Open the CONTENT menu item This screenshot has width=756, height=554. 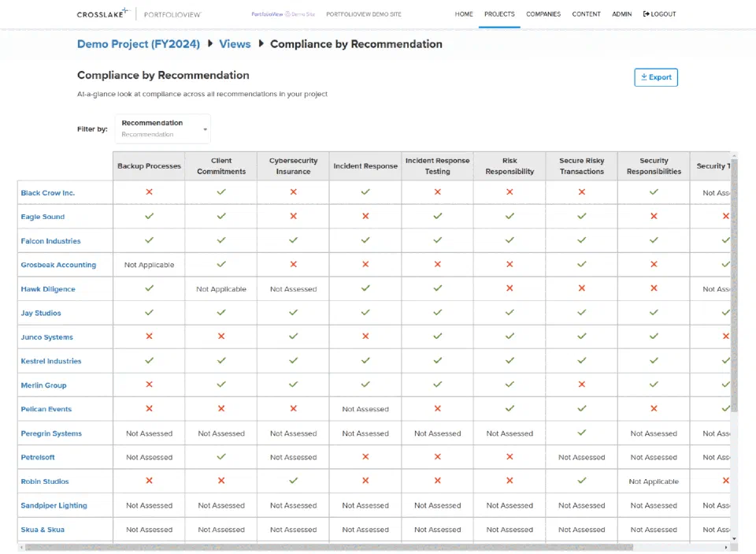click(586, 14)
